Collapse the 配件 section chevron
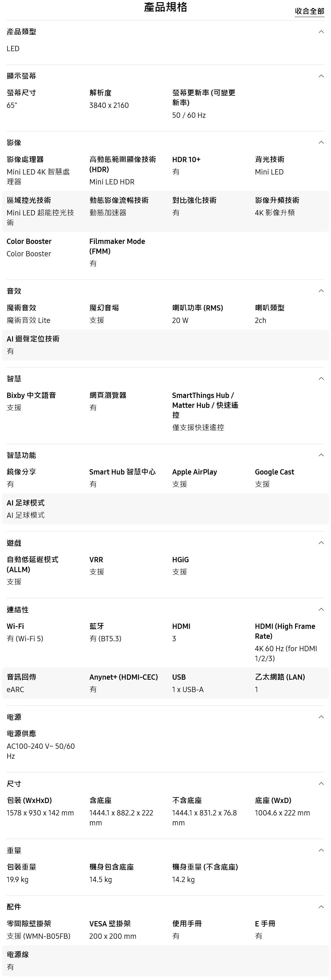Viewport: 331px width, 980px height. pyautogui.click(x=321, y=907)
